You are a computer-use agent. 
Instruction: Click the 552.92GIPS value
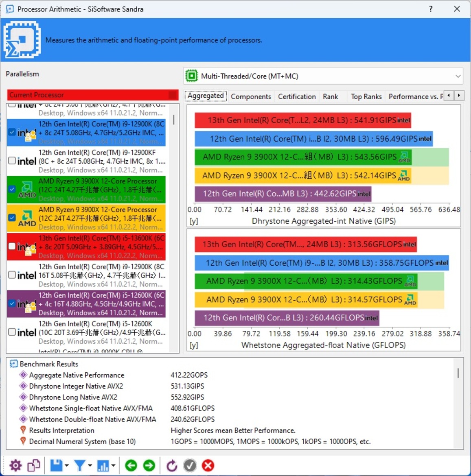pos(187,397)
